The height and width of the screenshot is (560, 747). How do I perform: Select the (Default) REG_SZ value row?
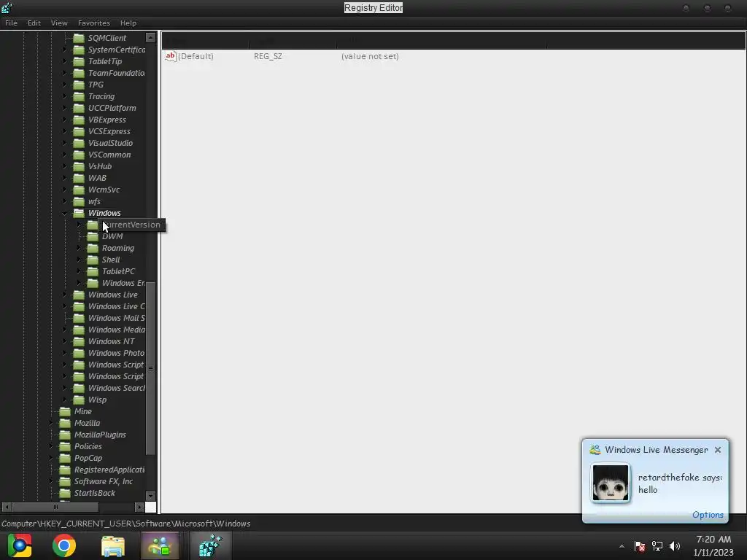pos(454,56)
